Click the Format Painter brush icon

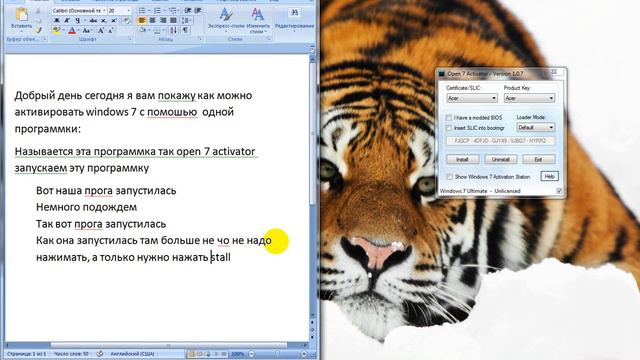38,30
